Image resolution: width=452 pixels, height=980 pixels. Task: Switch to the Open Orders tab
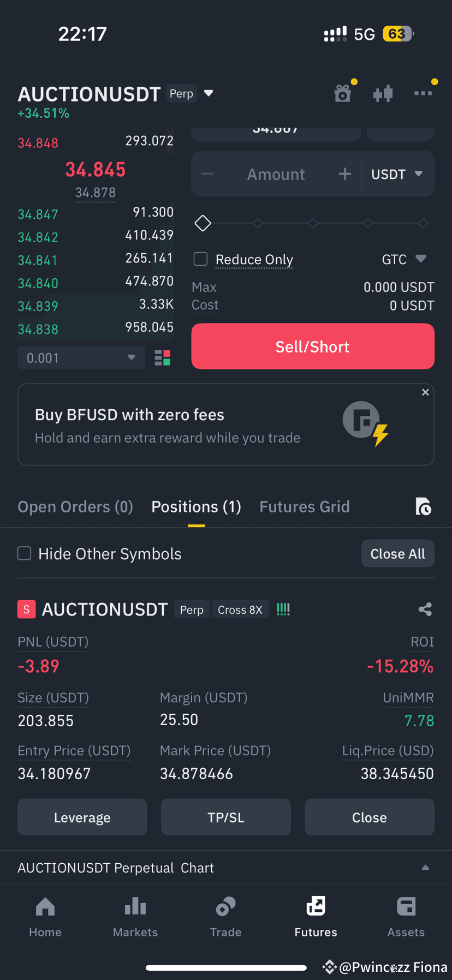point(75,507)
